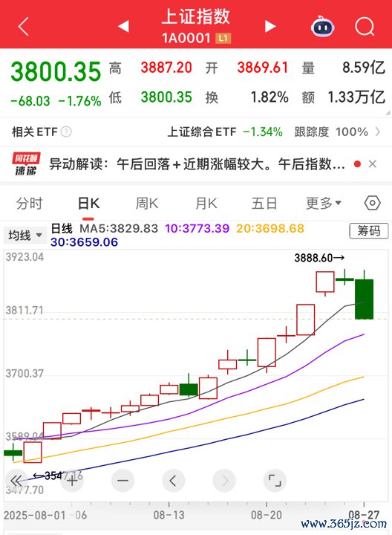Viewport: 392px width, 535px height.
Task: Switch to the 分时 tab
Action: [29, 204]
